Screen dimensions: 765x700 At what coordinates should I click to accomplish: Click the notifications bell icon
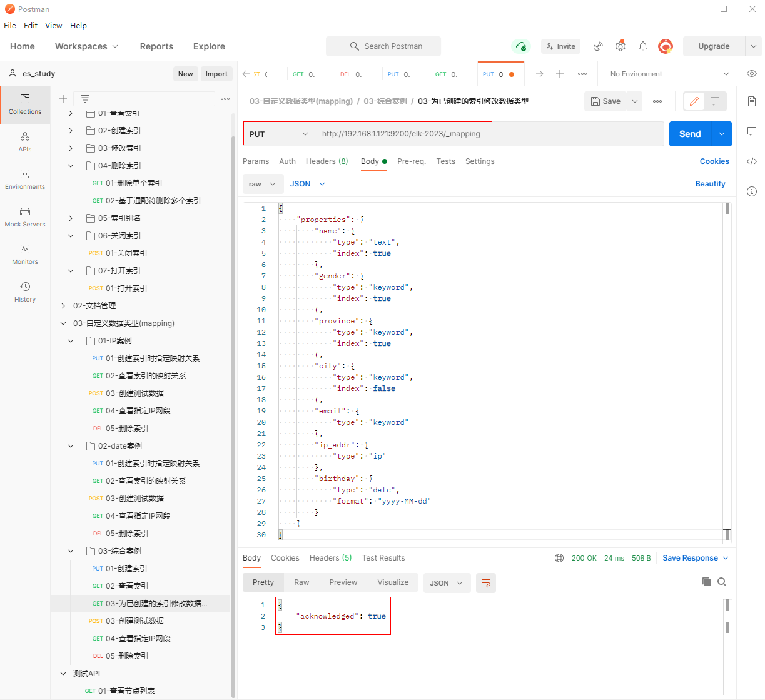tap(642, 46)
